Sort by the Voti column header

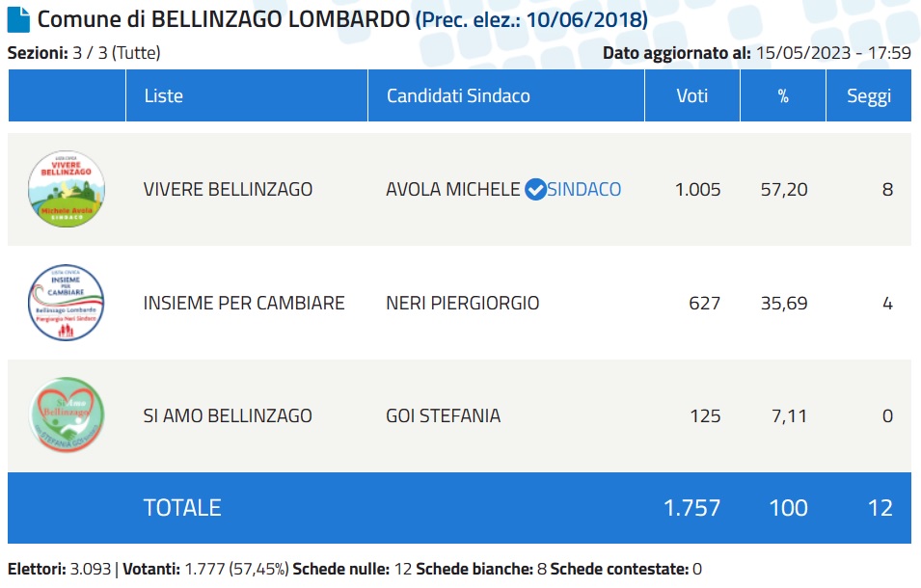coord(691,95)
